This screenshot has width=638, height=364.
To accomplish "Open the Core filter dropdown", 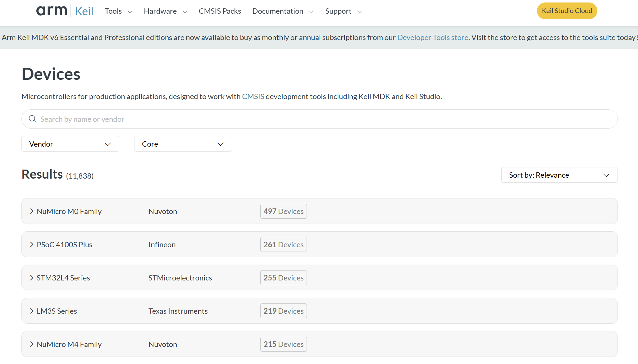I will (x=183, y=144).
